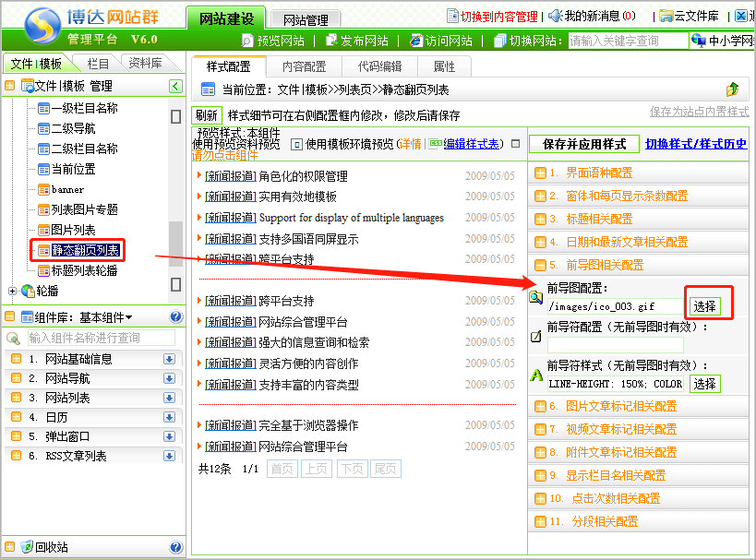The width and height of the screenshot is (756, 560).
Task: Check the 使用模板环境预览 checkbox
Action: tap(296, 144)
